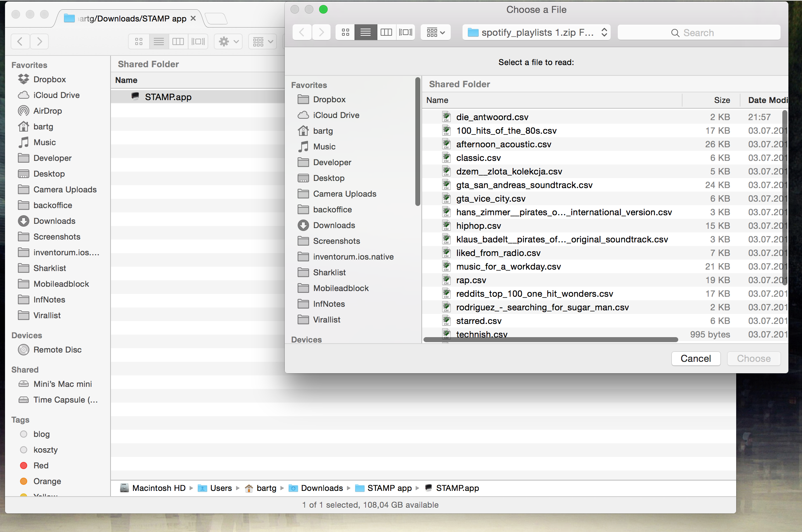Image resolution: width=802 pixels, height=532 pixels.
Task: Open Downloads in dialog sidebar
Action: tap(334, 225)
